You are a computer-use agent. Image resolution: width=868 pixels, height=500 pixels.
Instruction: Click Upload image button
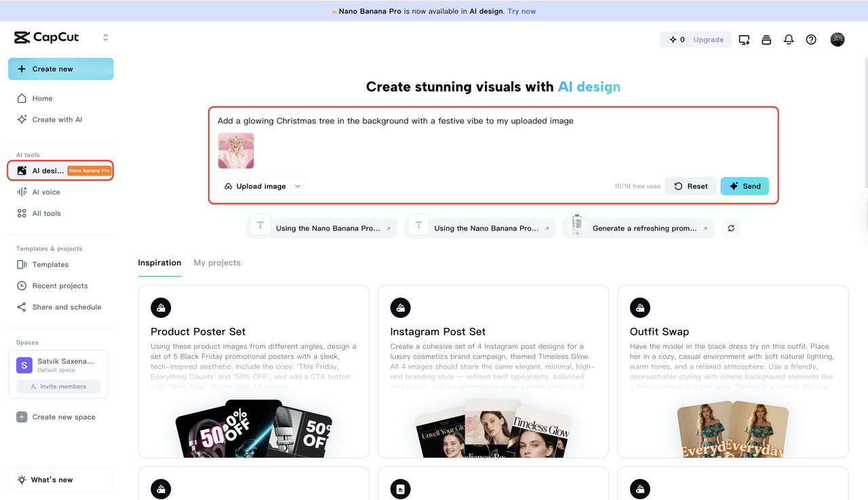pyautogui.click(x=255, y=186)
